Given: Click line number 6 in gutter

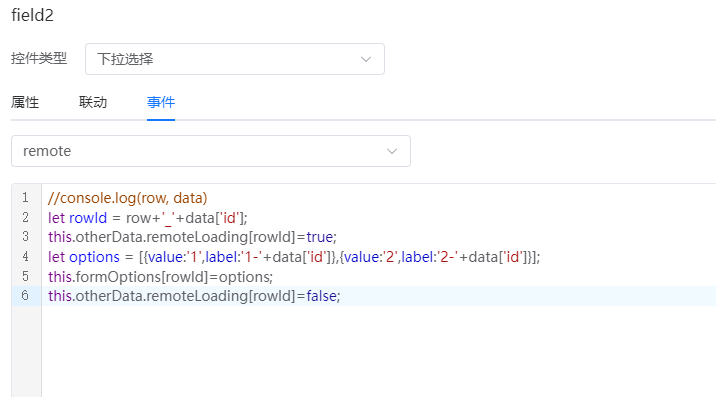Looking at the screenshot, I should [26, 296].
